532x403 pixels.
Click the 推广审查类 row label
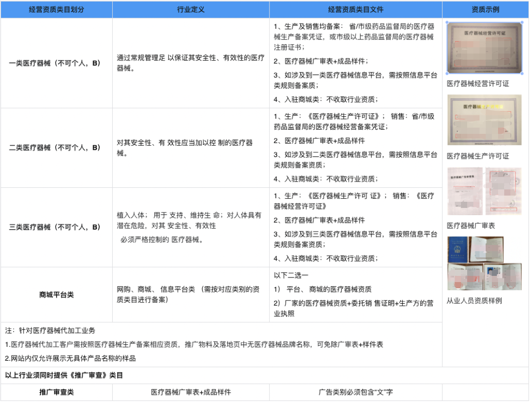point(57,392)
